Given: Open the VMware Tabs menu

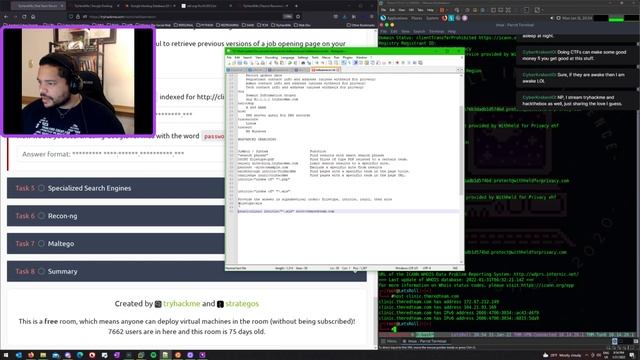Looking at the screenshot, I should pos(420,10).
